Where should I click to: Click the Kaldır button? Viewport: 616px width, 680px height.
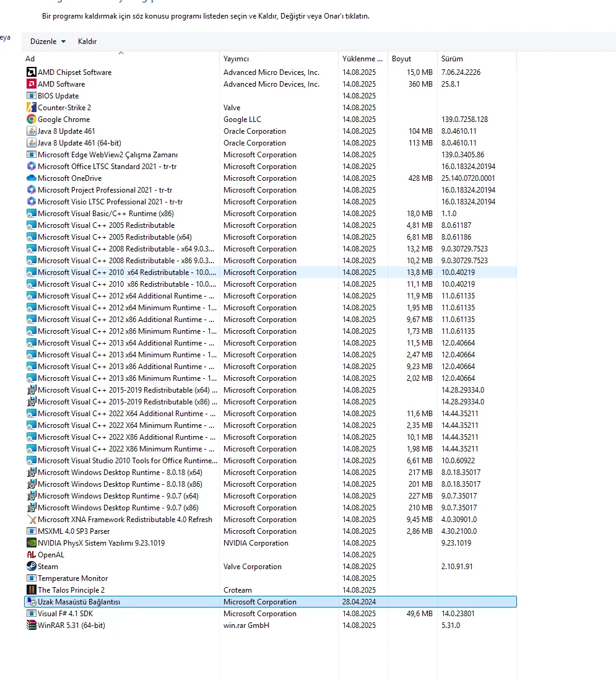pos(87,41)
